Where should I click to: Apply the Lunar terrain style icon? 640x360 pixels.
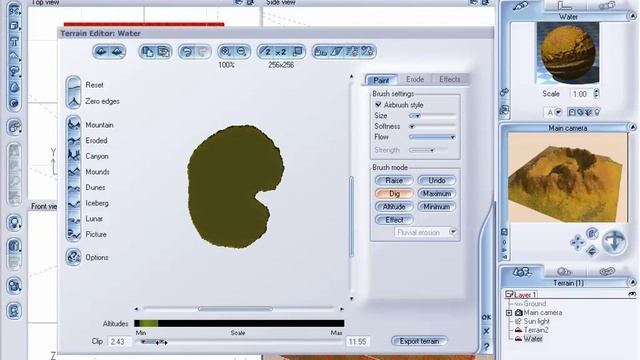coord(74,219)
